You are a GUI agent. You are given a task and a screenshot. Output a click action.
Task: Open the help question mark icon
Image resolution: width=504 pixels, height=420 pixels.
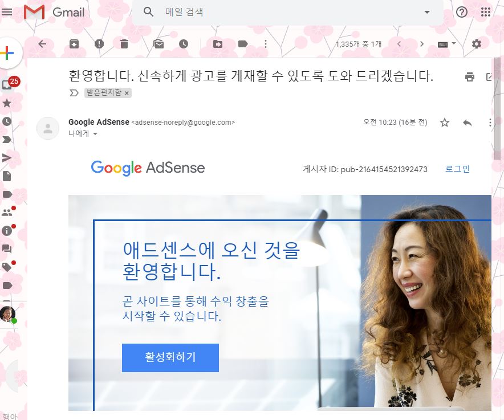coord(462,12)
